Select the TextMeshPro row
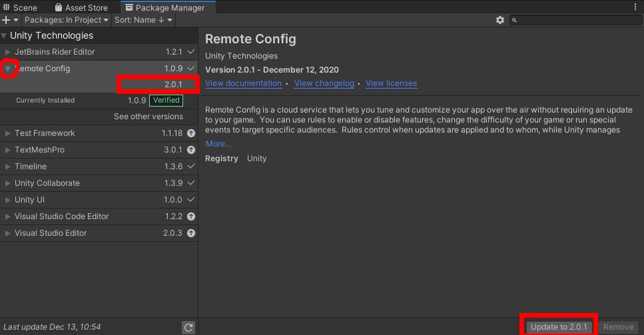 point(99,150)
